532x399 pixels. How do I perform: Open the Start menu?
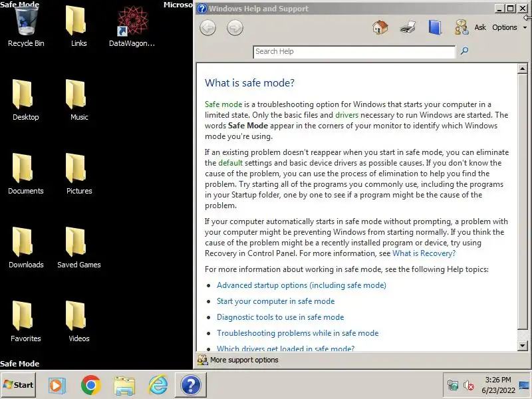19,385
